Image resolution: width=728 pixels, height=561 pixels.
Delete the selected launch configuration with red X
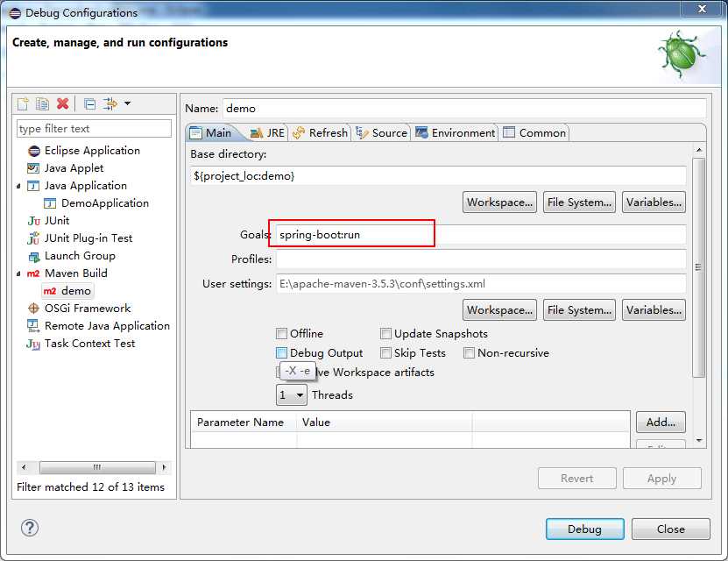(x=63, y=103)
